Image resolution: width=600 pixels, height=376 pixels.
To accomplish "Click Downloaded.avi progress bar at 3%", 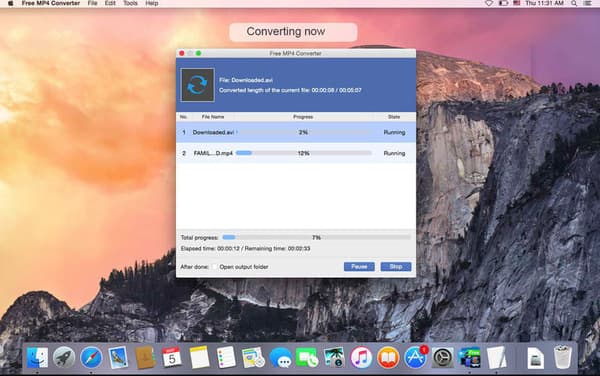I will (303, 132).
